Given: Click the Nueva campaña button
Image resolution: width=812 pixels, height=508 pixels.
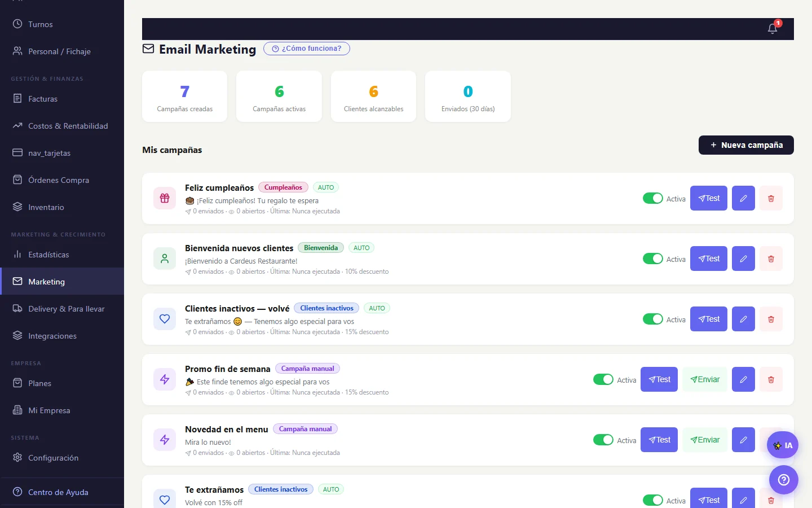Looking at the screenshot, I should click(x=746, y=145).
